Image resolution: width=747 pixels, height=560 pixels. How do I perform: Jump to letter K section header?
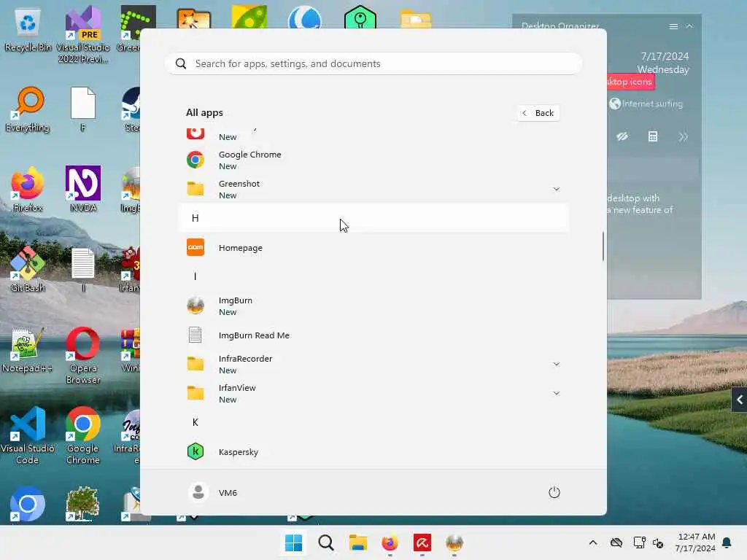tap(373, 422)
